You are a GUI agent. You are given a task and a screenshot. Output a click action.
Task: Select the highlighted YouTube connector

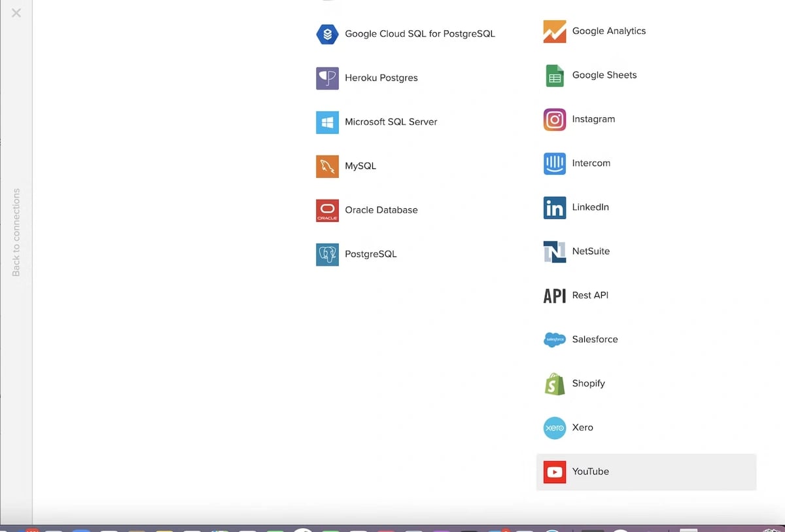(x=646, y=472)
